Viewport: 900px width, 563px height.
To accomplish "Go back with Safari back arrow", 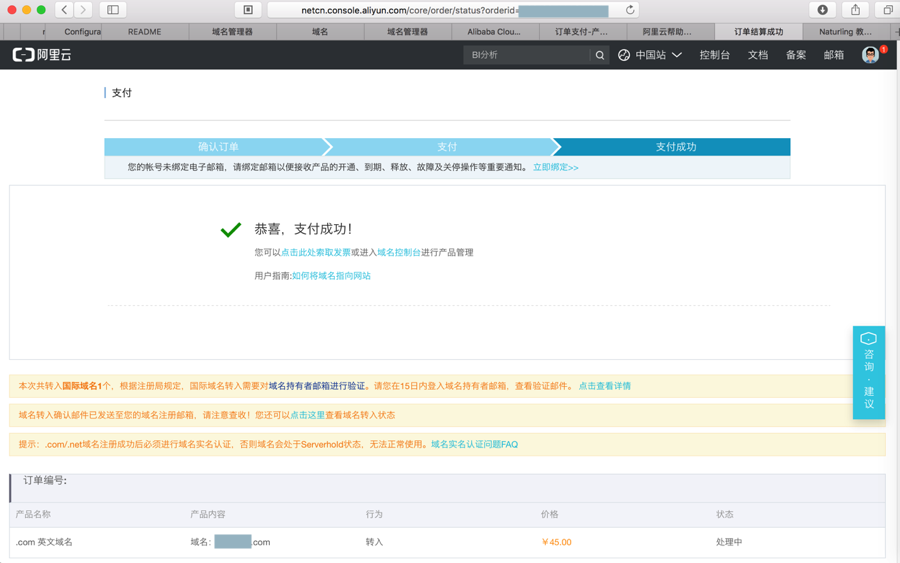I will [x=64, y=10].
